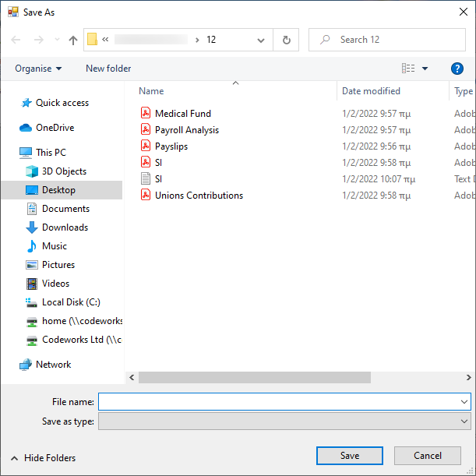Screen dimensions: 476x476
Task: Open the recent locations dropdown arrow
Action: coord(57,40)
